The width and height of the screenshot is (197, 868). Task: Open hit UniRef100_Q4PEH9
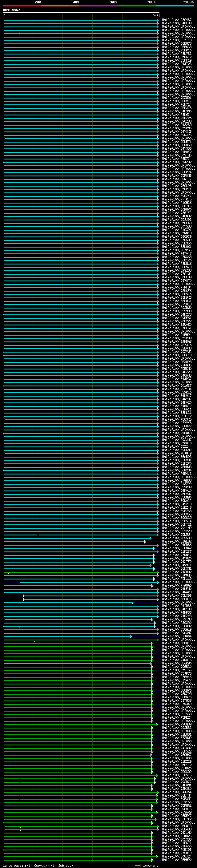point(177,23)
